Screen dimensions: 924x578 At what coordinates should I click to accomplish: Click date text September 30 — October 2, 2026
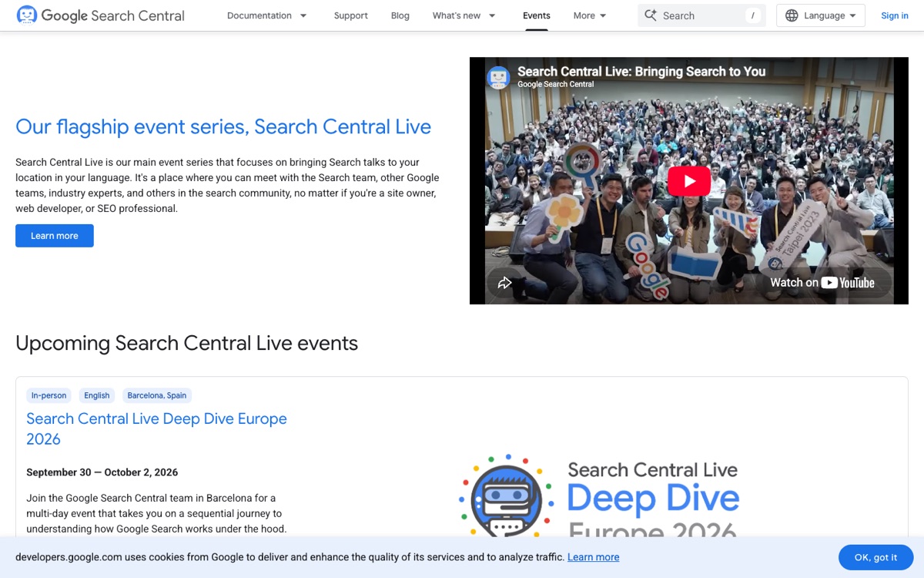[x=102, y=472]
